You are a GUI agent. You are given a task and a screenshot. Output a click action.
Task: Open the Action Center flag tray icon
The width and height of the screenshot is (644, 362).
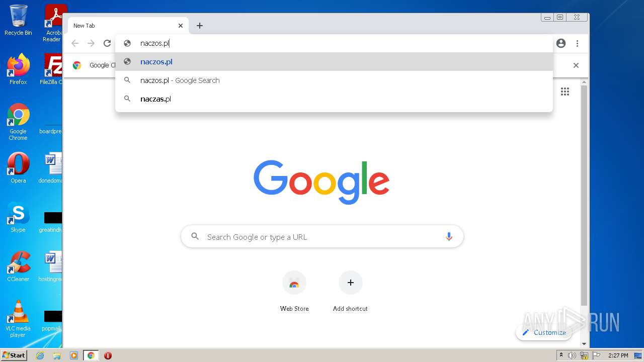pos(596,355)
